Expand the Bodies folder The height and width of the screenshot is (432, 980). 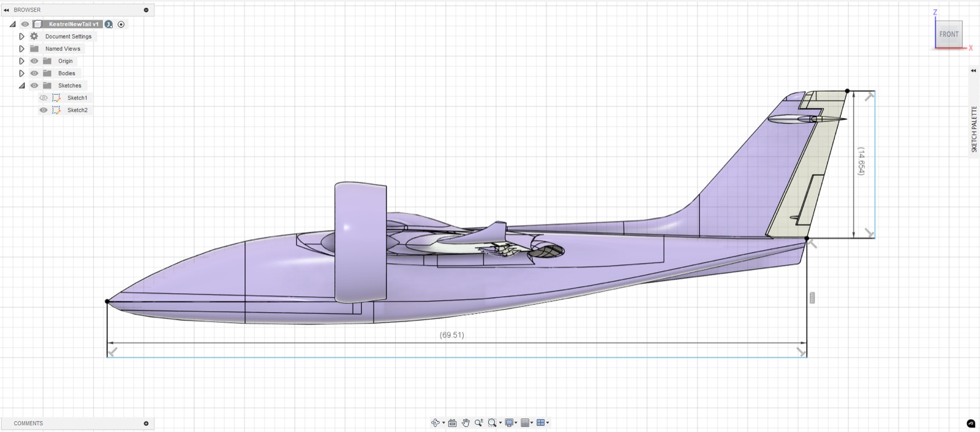pos(21,73)
